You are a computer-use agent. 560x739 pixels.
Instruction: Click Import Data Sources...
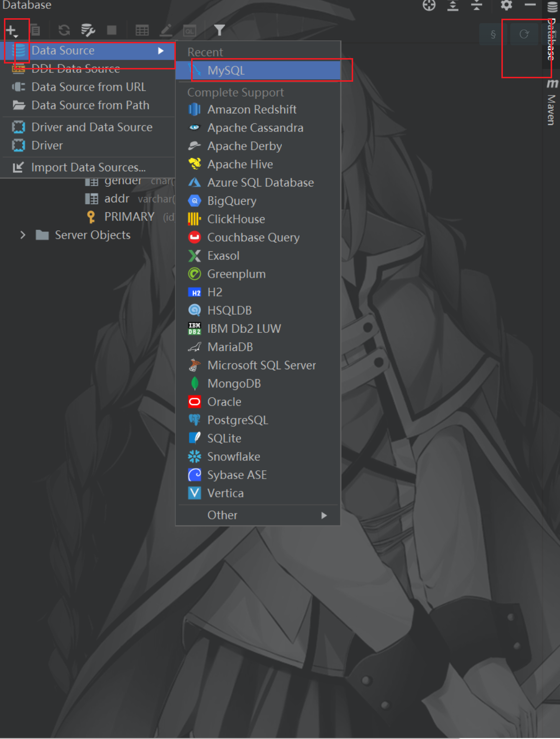(89, 167)
